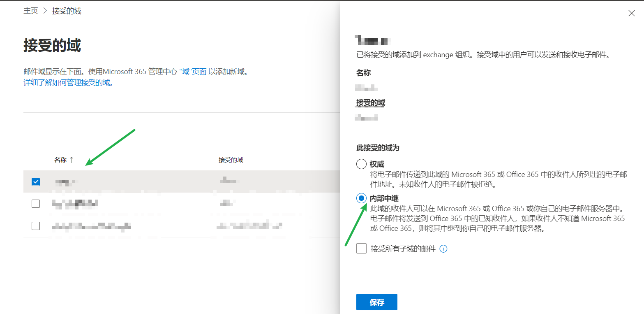Check the second domain row checkbox
The image size is (644, 314).
(x=36, y=204)
